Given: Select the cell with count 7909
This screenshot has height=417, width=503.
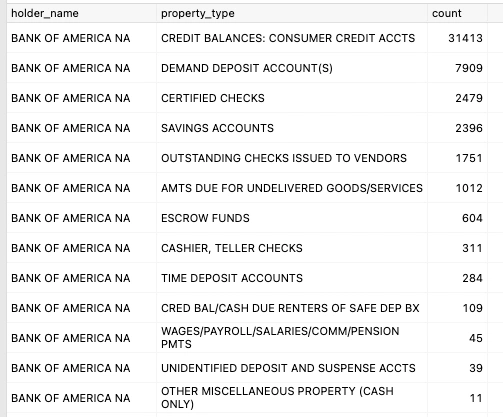Looking at the screenshot, I should point(457,68).
